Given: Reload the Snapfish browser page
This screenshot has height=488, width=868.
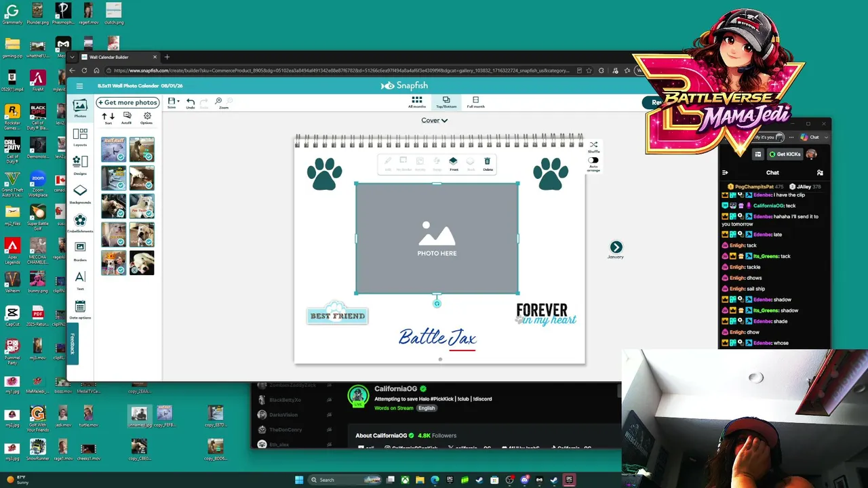Looking at the screenshot, I should click(x=84, y=70).
